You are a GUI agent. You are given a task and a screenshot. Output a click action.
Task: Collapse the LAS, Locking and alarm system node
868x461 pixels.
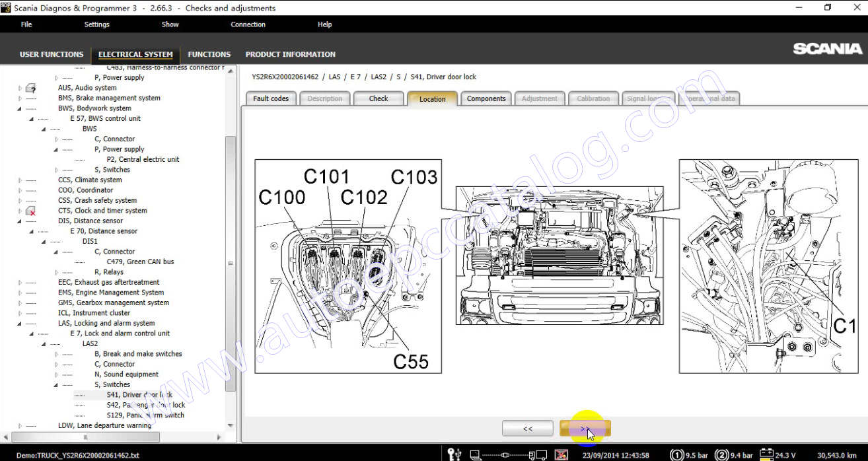20,324
